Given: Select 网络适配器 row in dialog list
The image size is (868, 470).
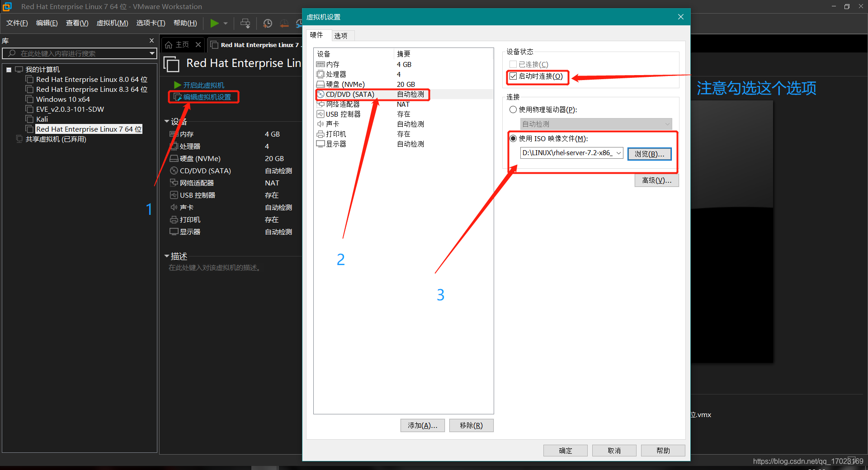Looking at the screenshot, I should [x=403, y=104].
